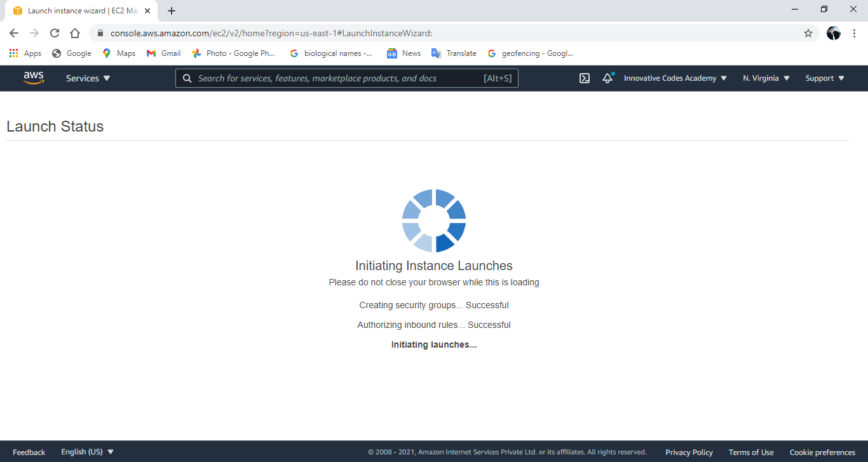The width and height of the screenshot is (868, 462).
Task: Open the Privacy Policy link
Action: pos(689,452)
